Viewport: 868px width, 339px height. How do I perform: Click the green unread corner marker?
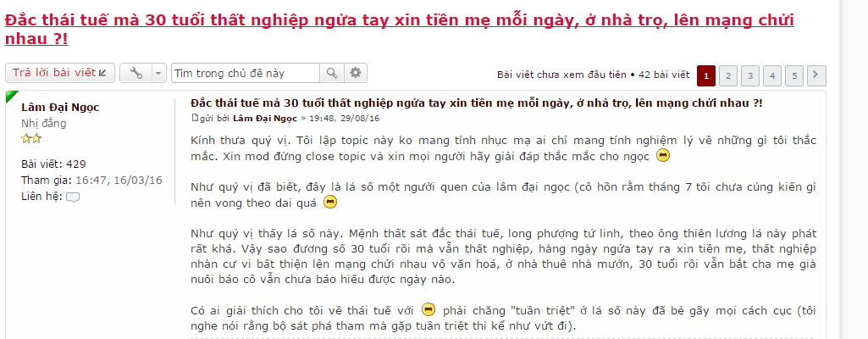12,97
